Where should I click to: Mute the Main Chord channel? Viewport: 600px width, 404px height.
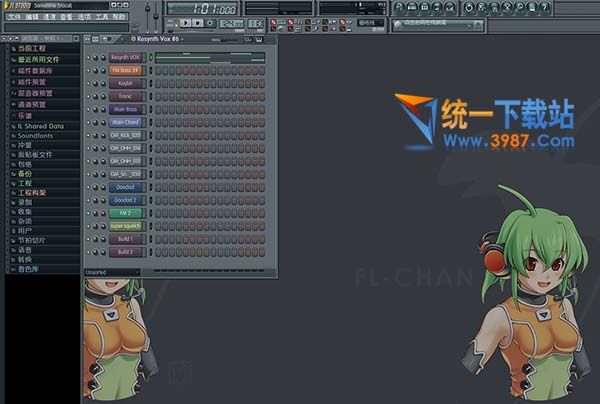[88, 122]
